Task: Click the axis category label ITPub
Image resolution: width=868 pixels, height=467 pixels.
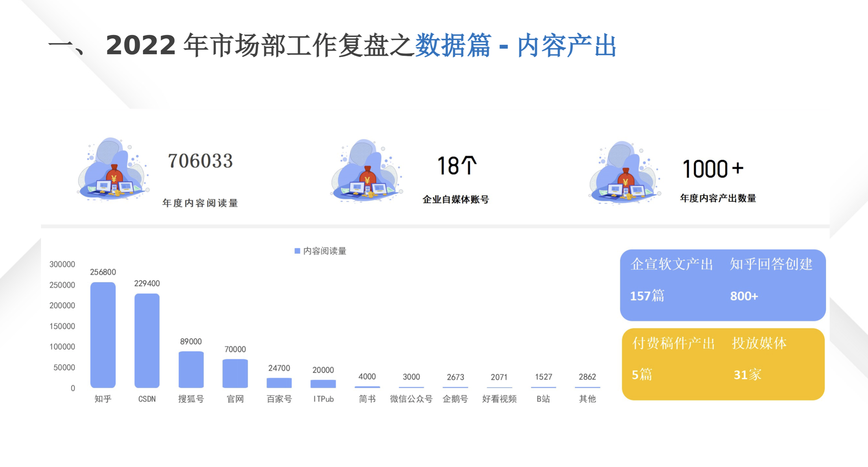Action: (x=324, y=399)
